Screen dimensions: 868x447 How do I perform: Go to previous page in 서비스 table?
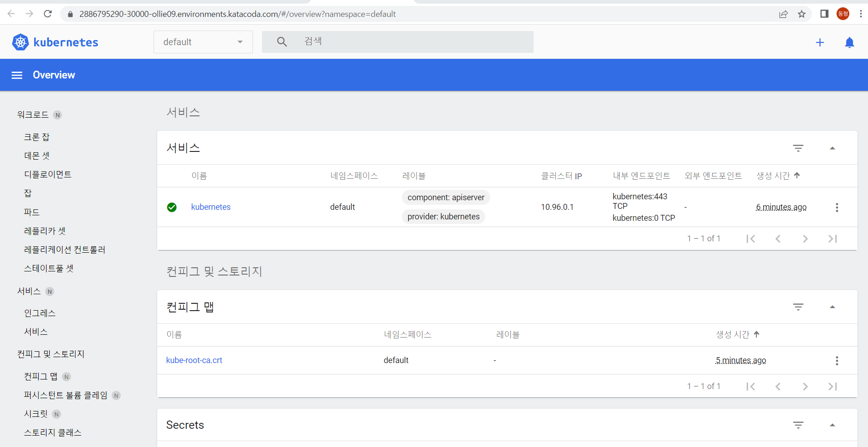(x=778, y=239)
